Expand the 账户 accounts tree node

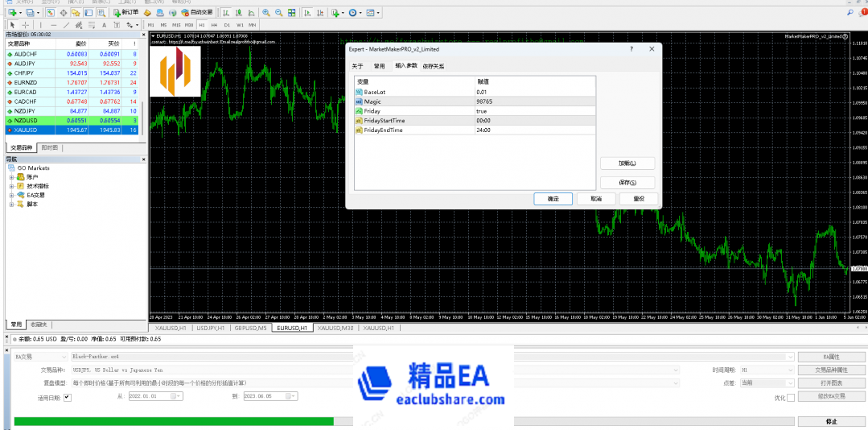tap(12, 176)
